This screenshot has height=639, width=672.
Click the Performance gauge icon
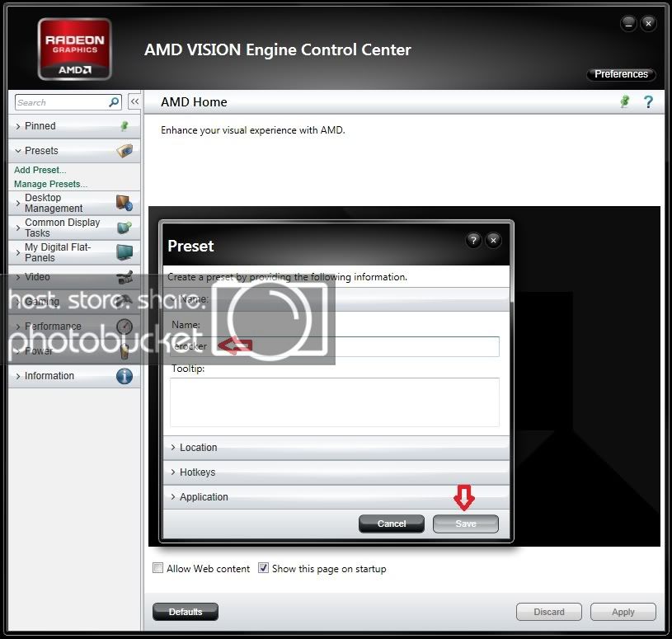tap(125, 327)
